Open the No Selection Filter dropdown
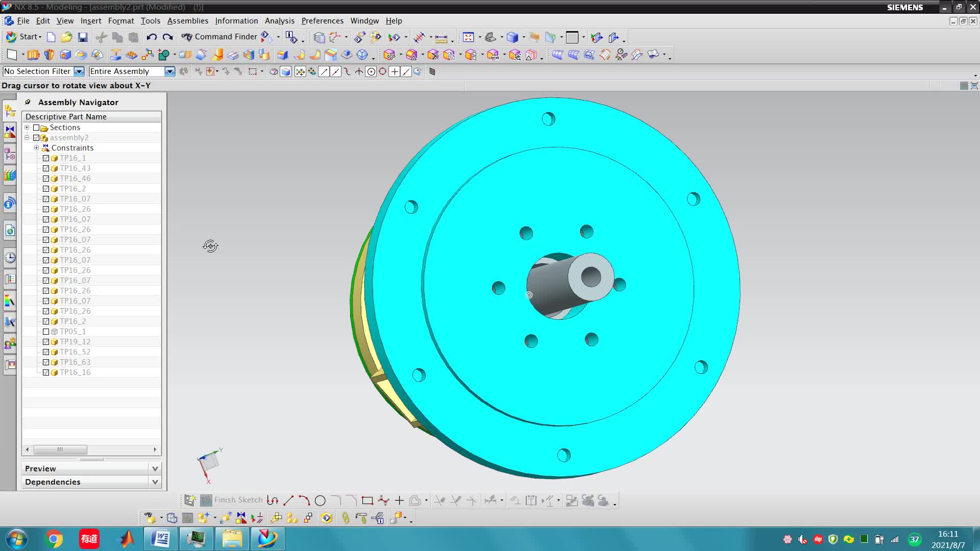980x551 pixels. click(79, 71)
